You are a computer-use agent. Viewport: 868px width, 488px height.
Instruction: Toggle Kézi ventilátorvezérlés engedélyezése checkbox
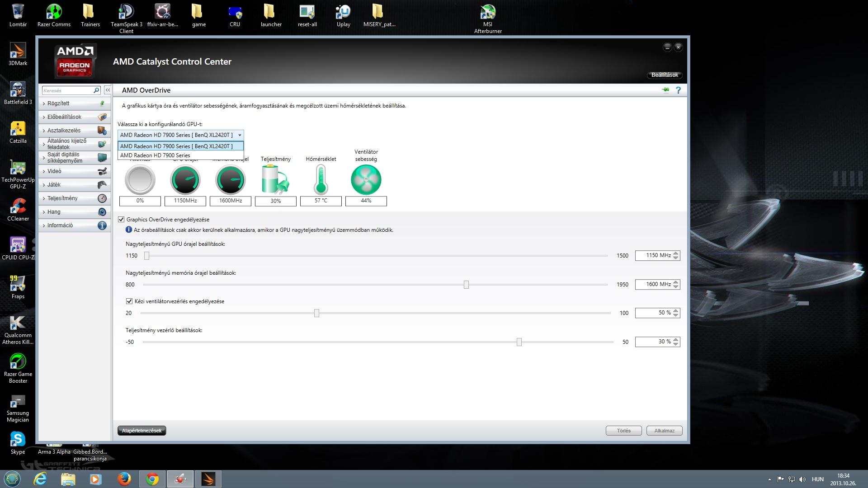coord(129,301)
